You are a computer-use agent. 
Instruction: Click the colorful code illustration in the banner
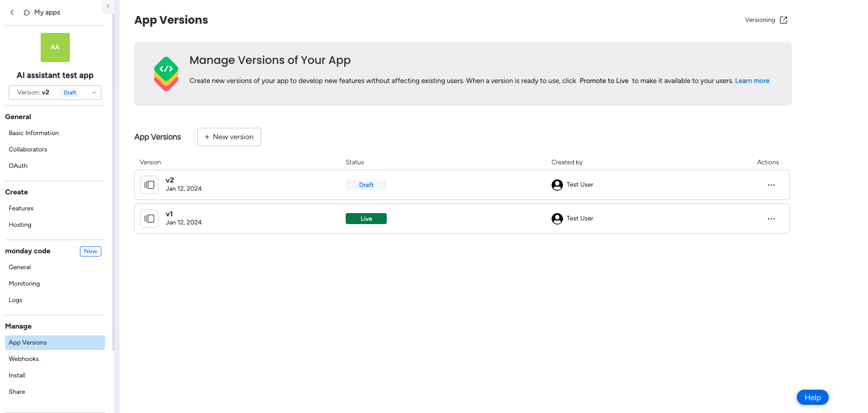[x=166, y=73]
